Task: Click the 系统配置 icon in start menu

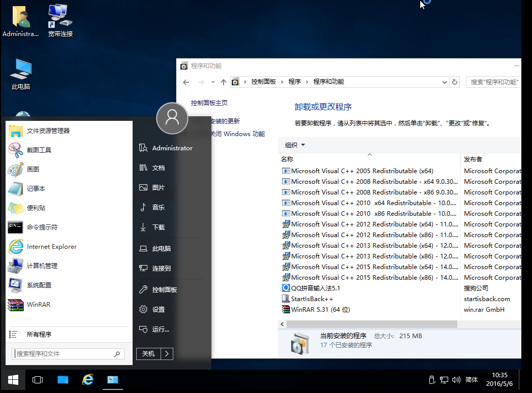Action: tap(16, 285)
